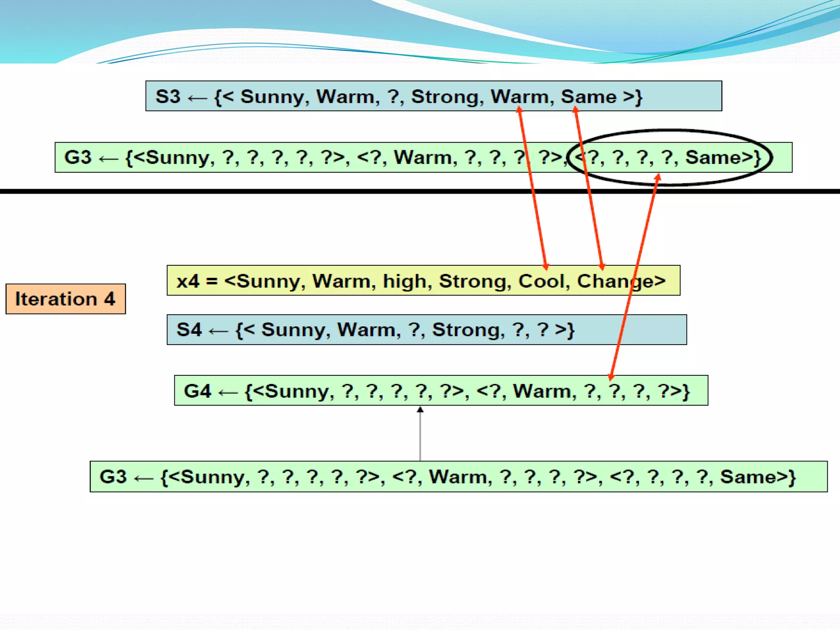The height and width of the screenshot is (630, 840).
Task: Click the red arrowhead touching the G4 box
Action: point(611,377)
